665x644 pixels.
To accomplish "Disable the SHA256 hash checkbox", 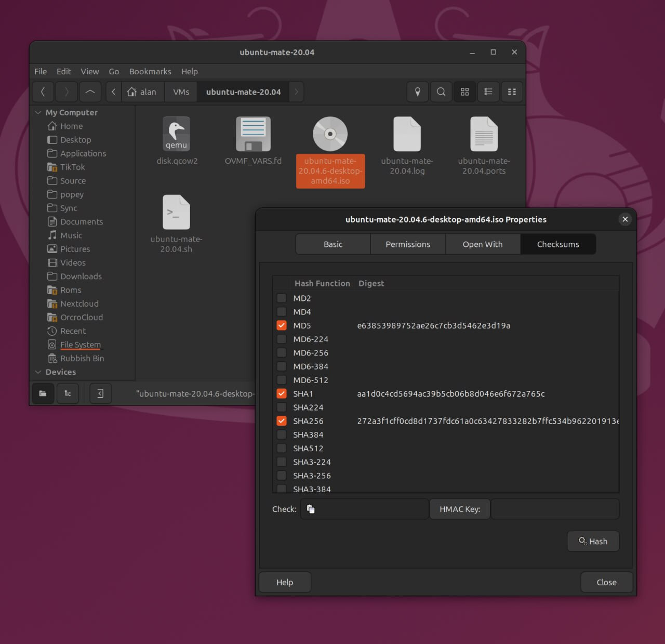I will point(282,421).
